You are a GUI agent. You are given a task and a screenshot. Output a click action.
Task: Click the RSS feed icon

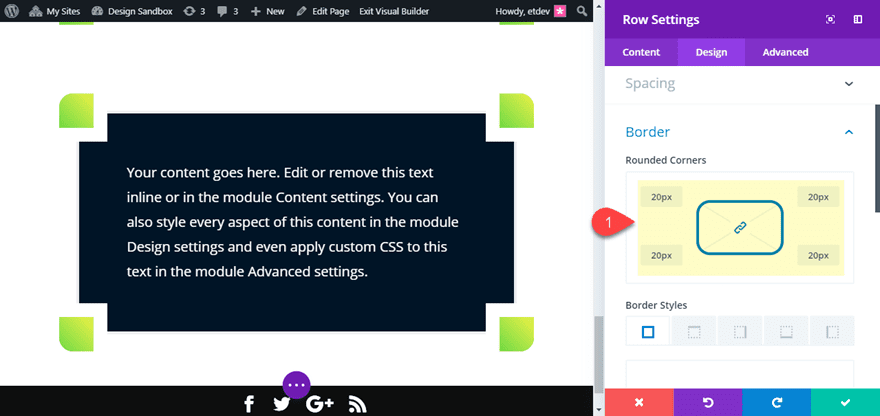358,404
